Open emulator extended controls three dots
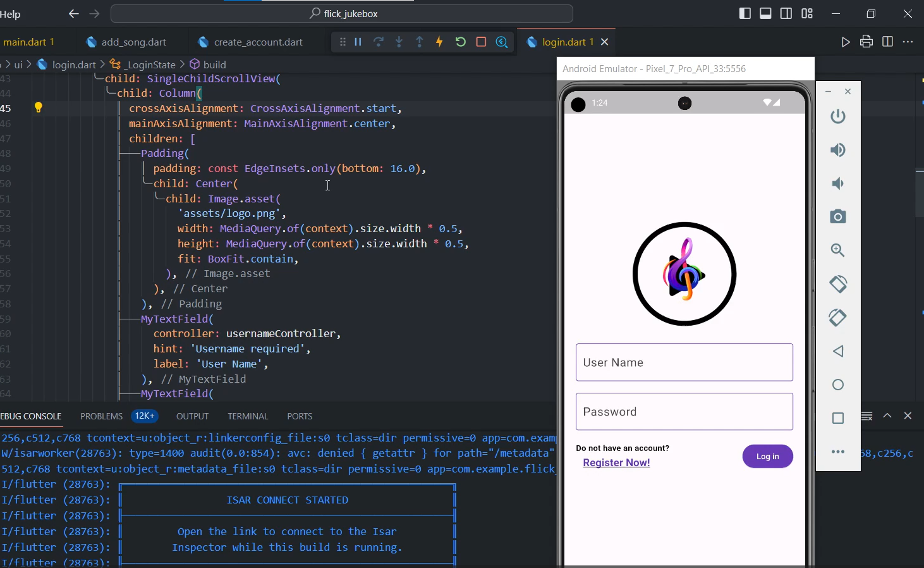This screenshot has width=924, height=568. (838, 452)
